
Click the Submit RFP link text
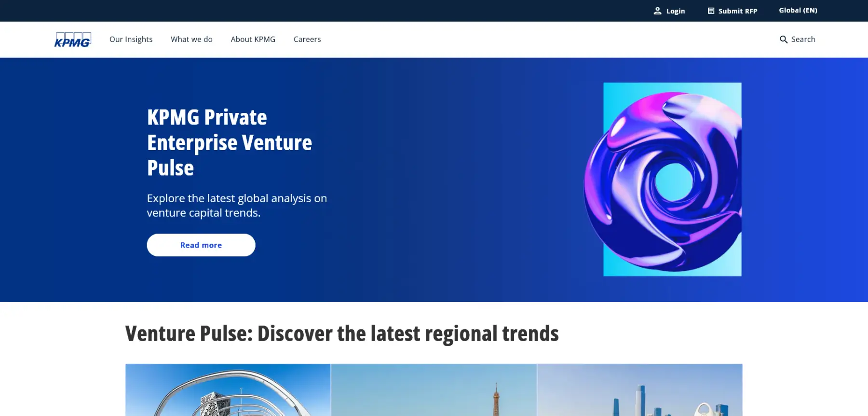tap(738, 11)
